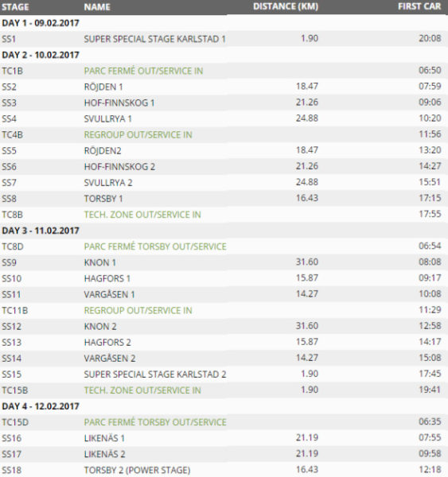The height and width of the screenshot is (477, 448).
Task: Select the DAY 4 - 12.02.2017 heading
Action: pos(41,406)
